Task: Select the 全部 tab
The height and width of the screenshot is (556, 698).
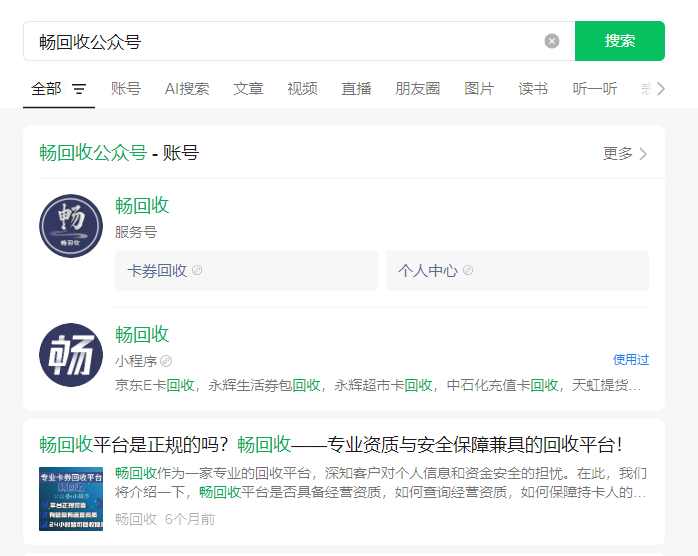Action: pos(46,89)
